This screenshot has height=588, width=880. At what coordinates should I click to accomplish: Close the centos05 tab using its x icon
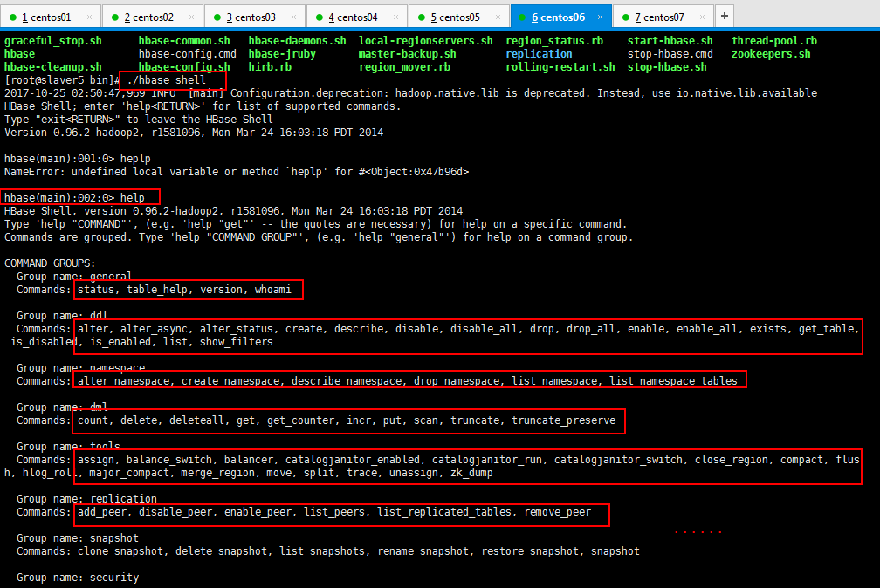499,17
